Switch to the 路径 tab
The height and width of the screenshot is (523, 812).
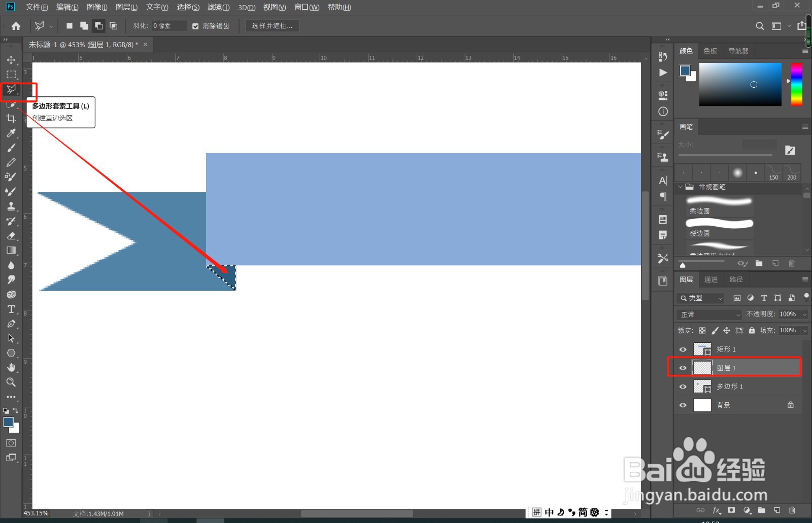pyautogui.click(x=736, y=280)
